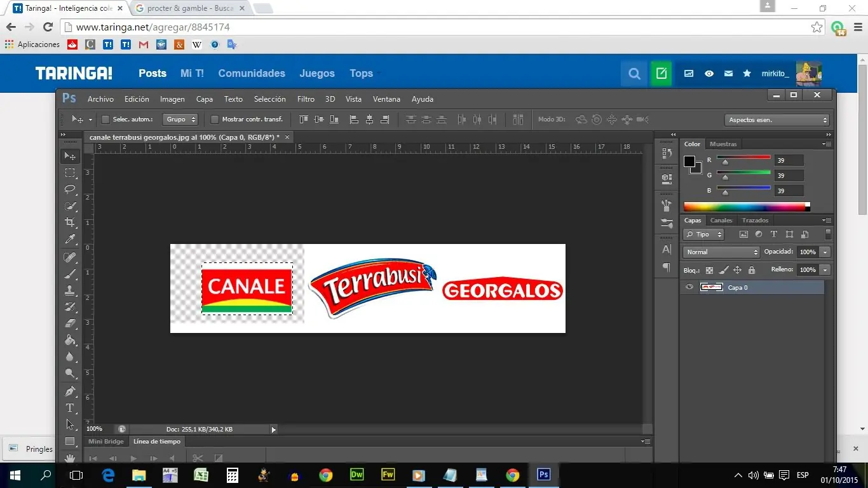This screenshot has height=488, width=868.
Task: Open the Relleno slider dropdown arrow
Action: click(x=825, y=270)
